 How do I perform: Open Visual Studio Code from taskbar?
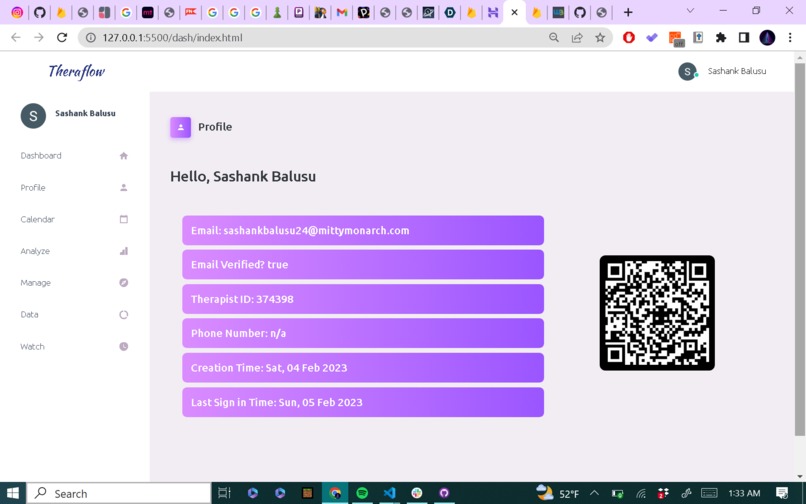click(x=390, y=493)
